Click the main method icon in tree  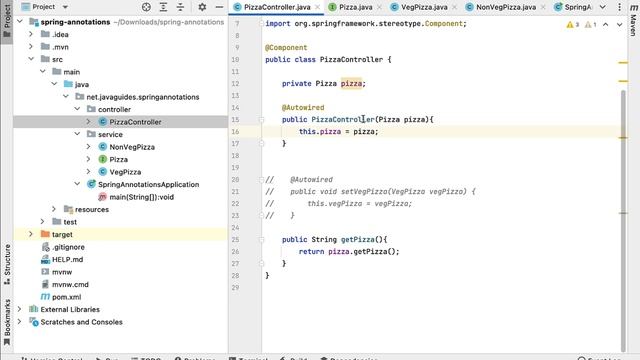(x=102, y=197)
